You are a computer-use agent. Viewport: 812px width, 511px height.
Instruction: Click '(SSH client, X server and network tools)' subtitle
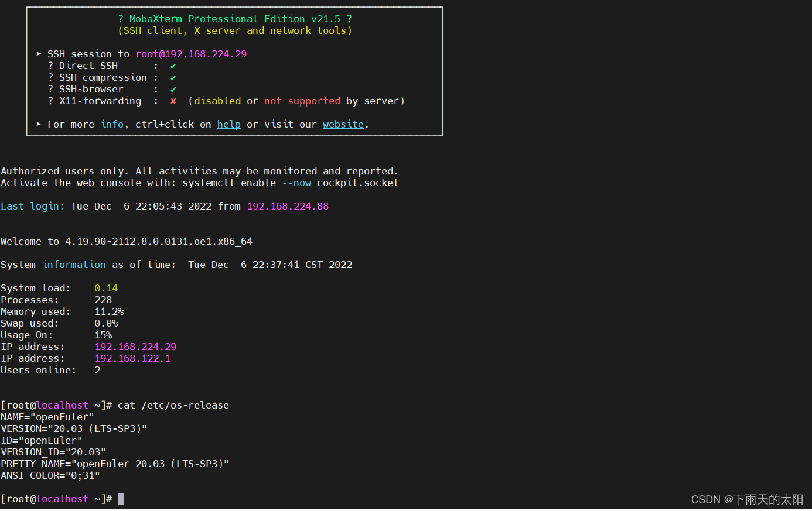235,30
